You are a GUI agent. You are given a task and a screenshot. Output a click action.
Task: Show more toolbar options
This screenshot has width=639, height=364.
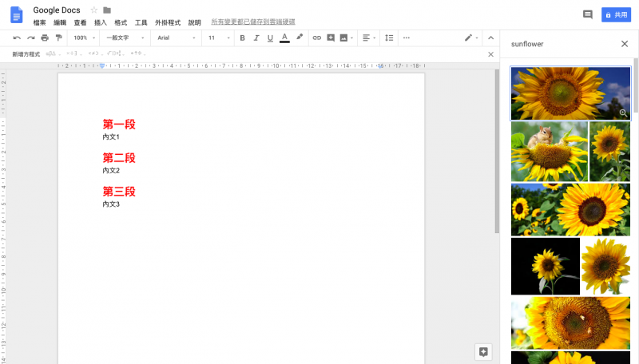407,38
